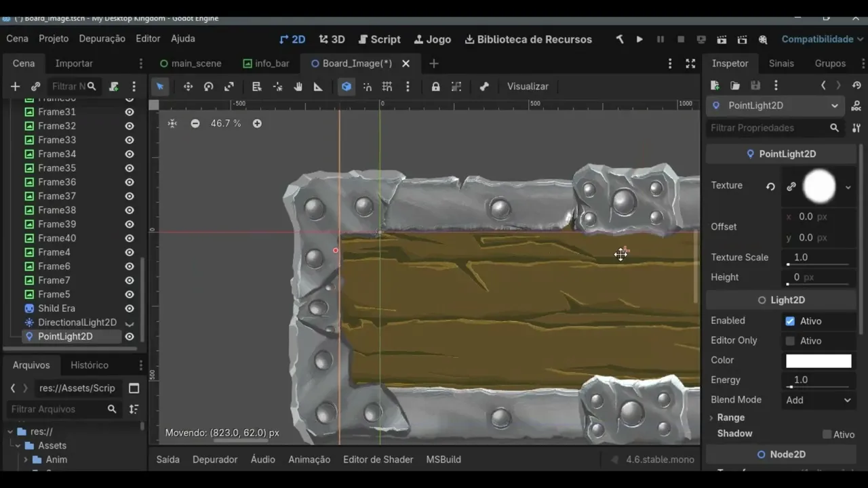
Task: Center the view with the canvas icon
Action: (172, 123)
